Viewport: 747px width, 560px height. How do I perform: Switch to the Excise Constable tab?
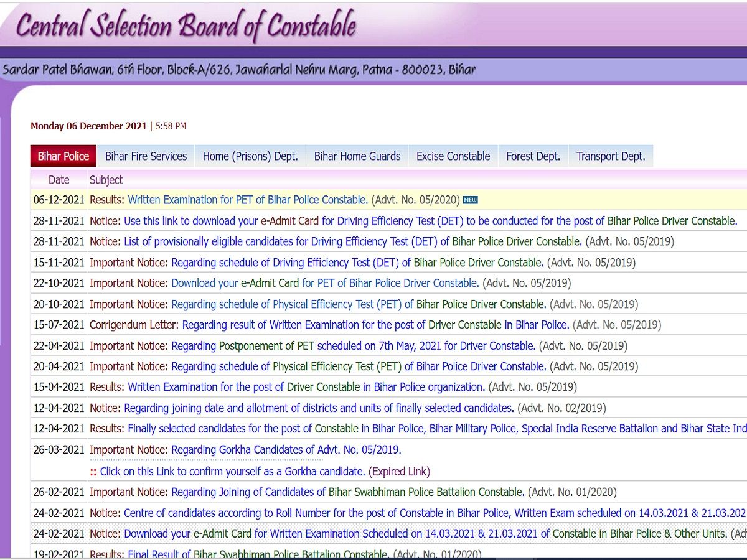453,156
